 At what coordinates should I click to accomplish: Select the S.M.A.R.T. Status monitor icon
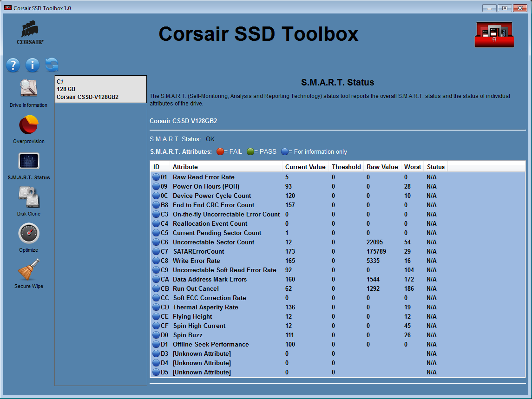[x=29, y=161]
